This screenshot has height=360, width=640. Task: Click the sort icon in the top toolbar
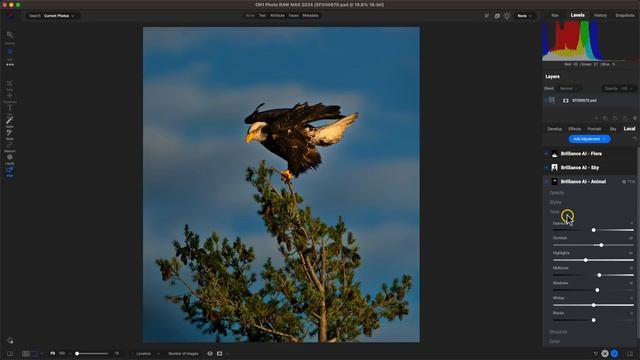coord(487,16)
